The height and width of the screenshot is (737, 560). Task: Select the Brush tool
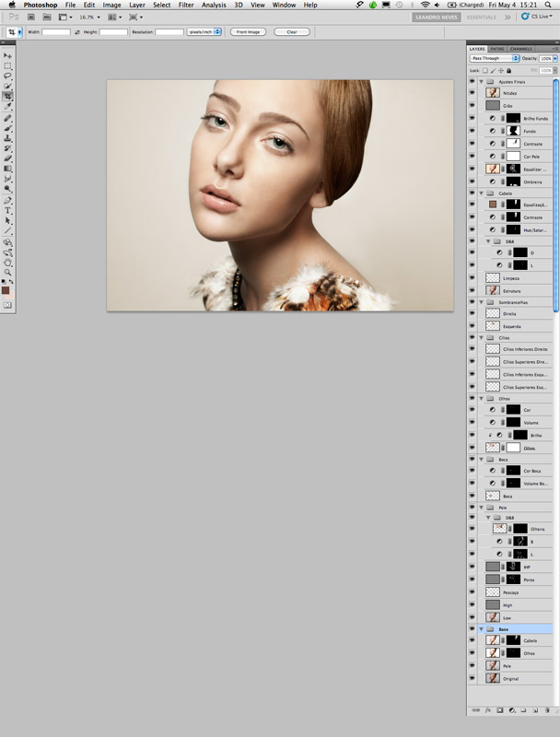click(x=7, y=128)
